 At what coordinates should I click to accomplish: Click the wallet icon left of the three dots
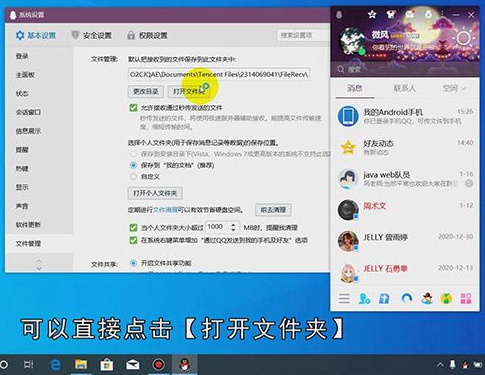[428, 14]
